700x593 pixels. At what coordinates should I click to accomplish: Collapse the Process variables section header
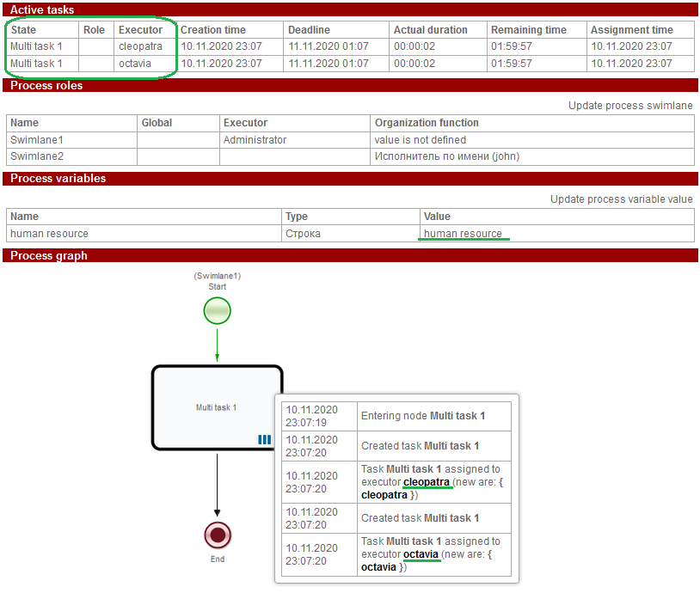click(x=58, y=179)
